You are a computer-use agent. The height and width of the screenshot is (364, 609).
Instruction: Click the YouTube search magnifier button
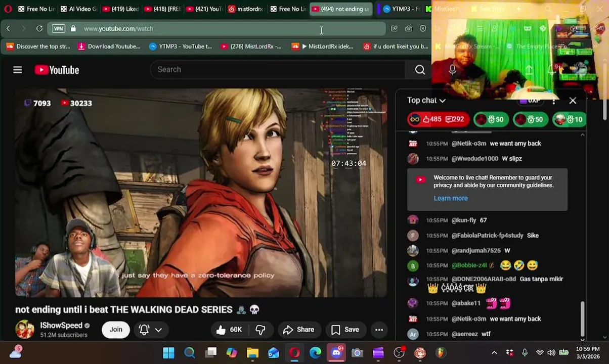(420, 70)
